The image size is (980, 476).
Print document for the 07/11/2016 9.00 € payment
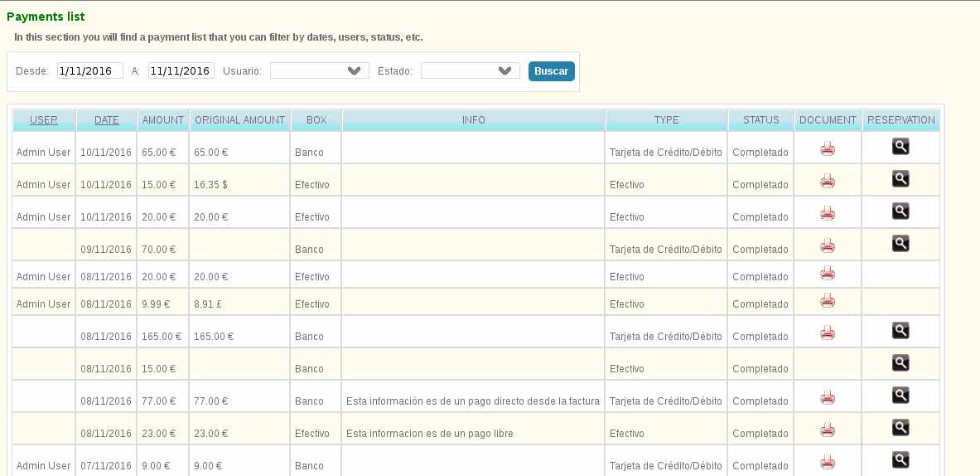coord(828,462)
